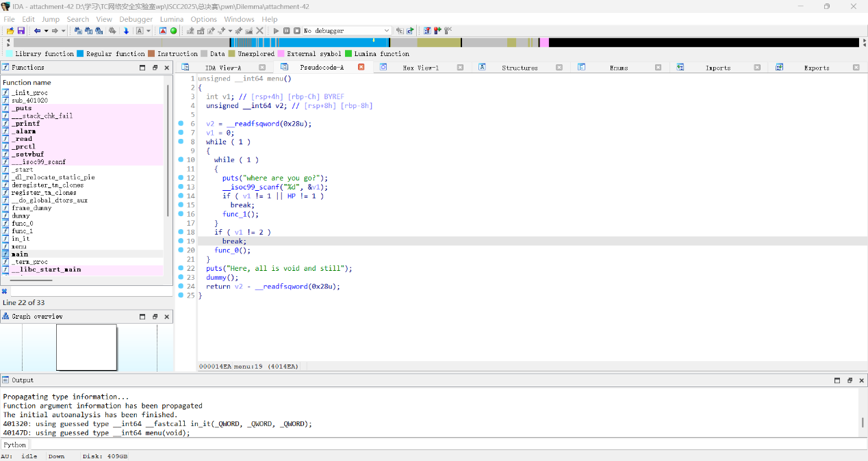This screenshot has width=868, height=461.
Task: Toggle the breakpoint dot at line 16
Action: (181, 214)
